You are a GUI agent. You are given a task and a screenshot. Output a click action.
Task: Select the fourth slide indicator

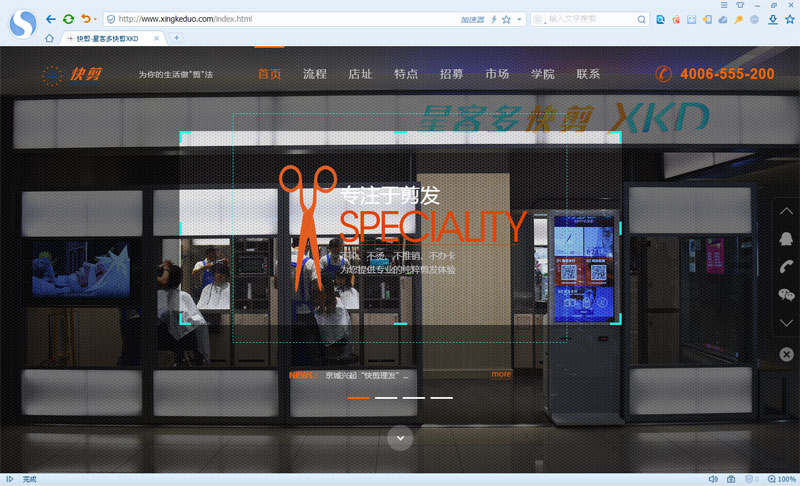(x=441, y=398)
